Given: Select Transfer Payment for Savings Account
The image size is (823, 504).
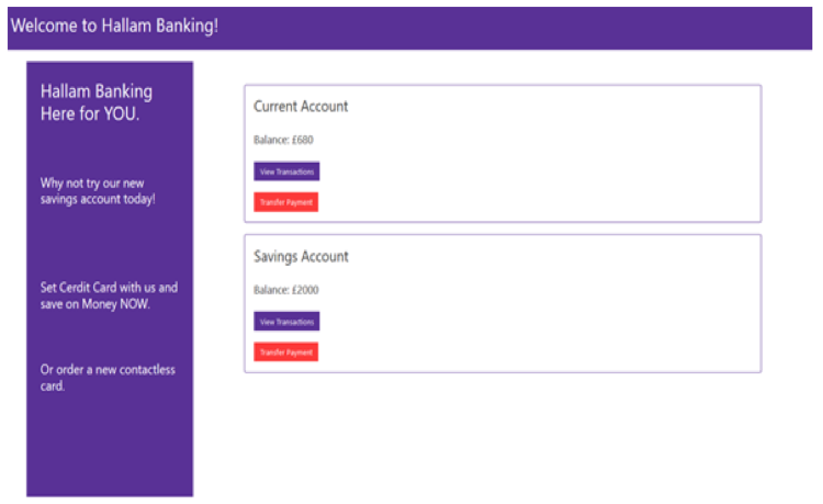Looking at the screenshot, I should 286,352.
